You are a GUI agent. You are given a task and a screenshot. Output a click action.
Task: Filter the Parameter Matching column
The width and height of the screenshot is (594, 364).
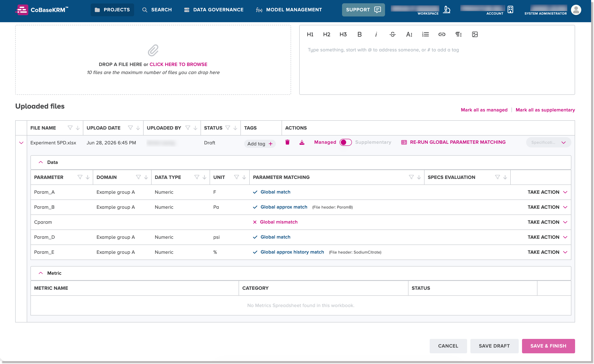[x=411, y=177]
